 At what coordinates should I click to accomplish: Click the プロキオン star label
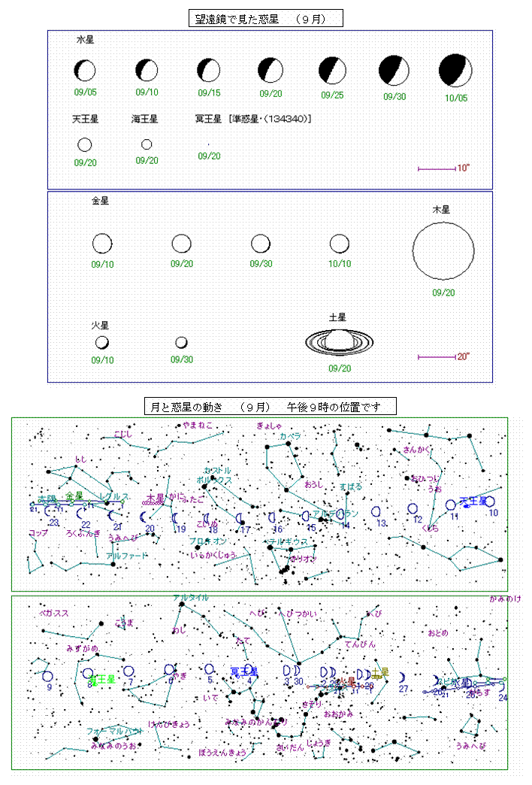pos(207,541)
